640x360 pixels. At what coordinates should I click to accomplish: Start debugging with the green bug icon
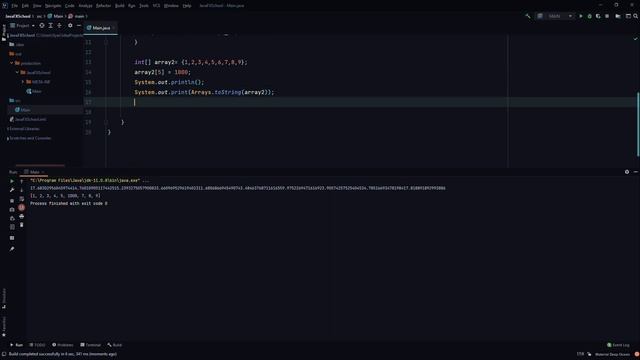tap(589, 16)
